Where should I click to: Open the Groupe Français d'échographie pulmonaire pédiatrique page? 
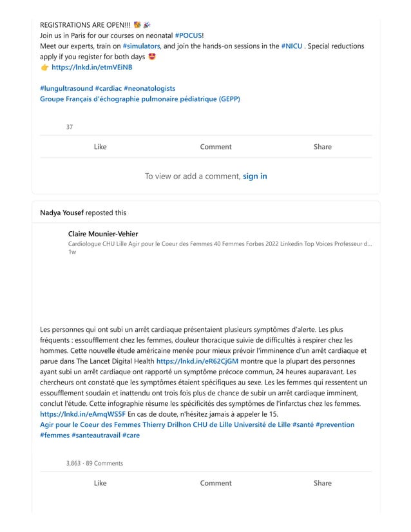[x=140, y=99]
